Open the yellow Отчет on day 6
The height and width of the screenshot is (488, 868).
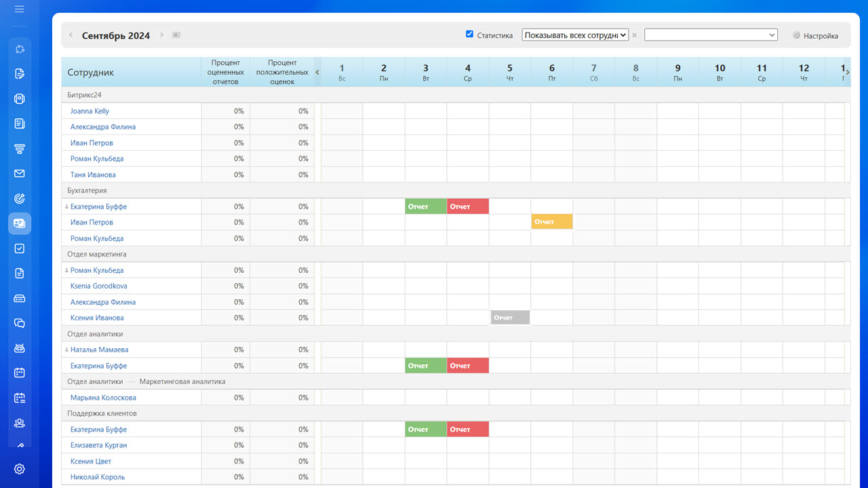coord(551,222)
